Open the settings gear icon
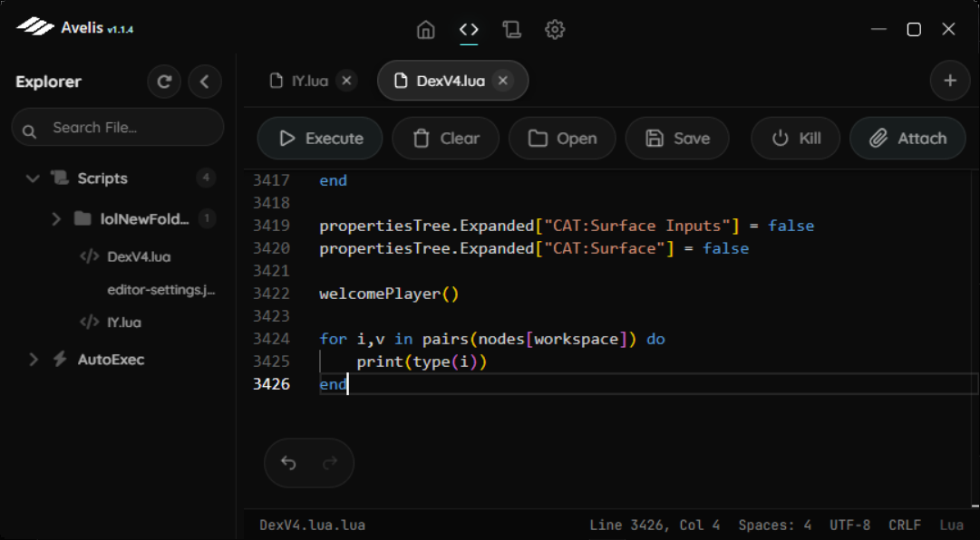The width and height of the screenshot is (980, 540). click(x=555, y=29)
